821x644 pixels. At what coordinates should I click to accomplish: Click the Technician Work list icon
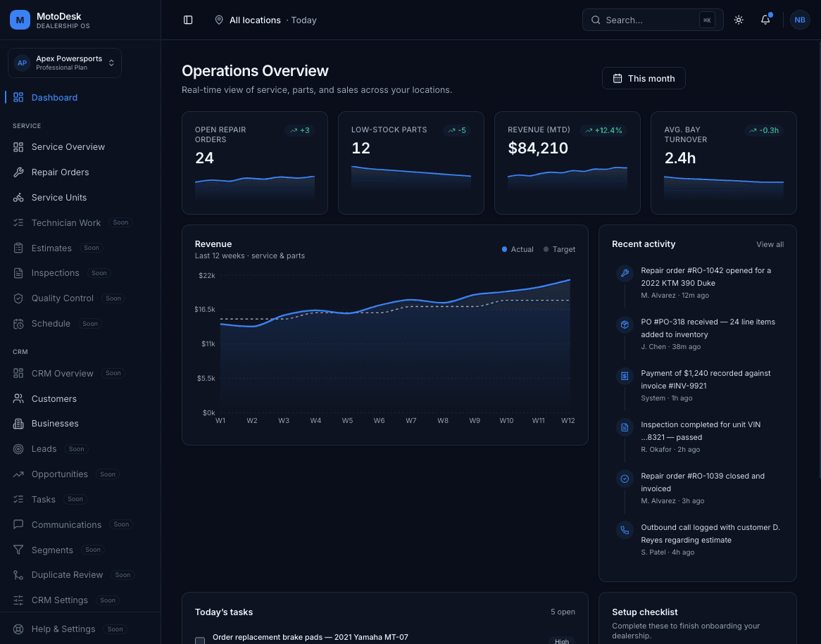[18, 222]
